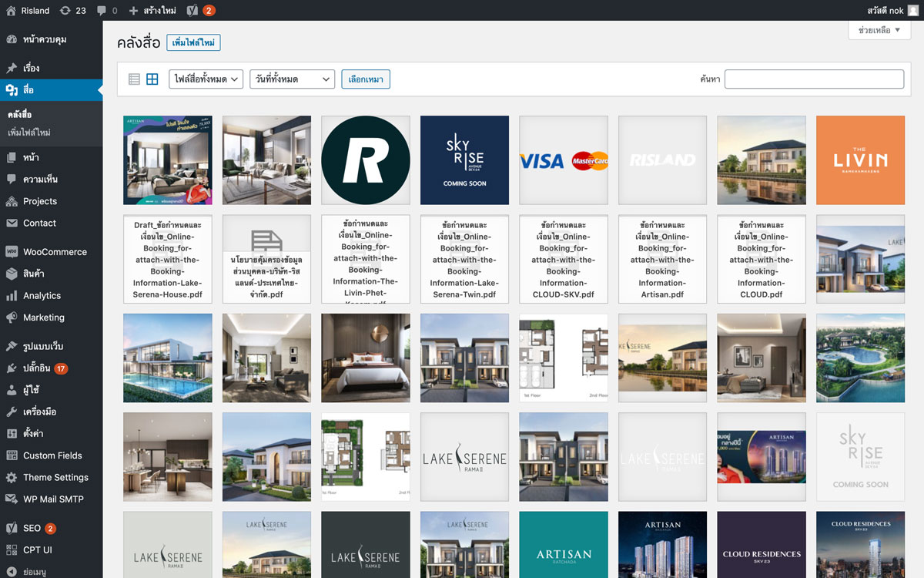Open the Custom Fields menu item
Image resolution: width=924 pixels, height=578 pixels.
[x=52, y=455]
